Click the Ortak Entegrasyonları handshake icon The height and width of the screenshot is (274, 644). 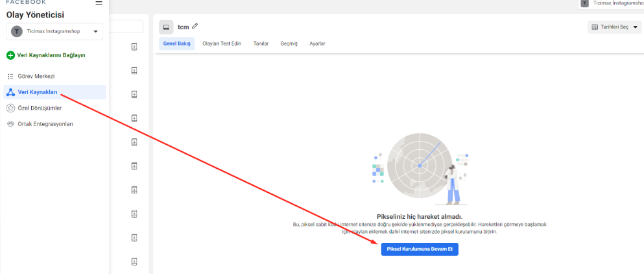tap(11, 124)
